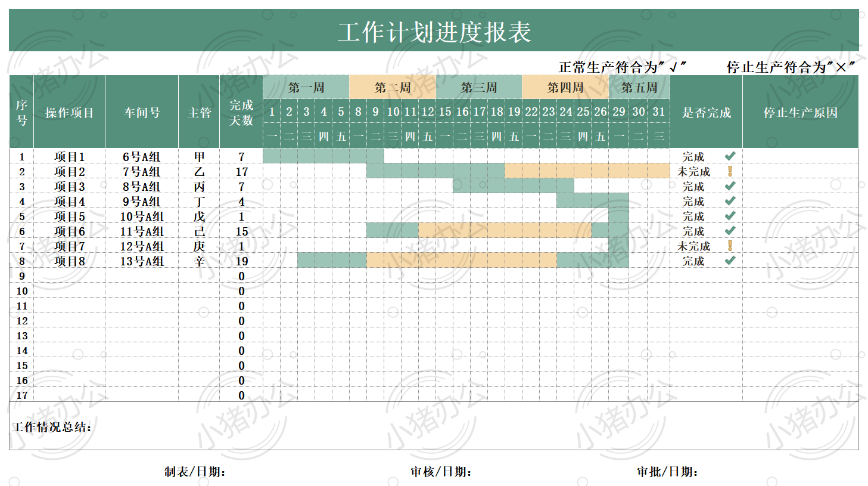The width and height of the screenshot is (868, 486).
Task: Select supervisor cell 庚
Action: pos(200,246)
